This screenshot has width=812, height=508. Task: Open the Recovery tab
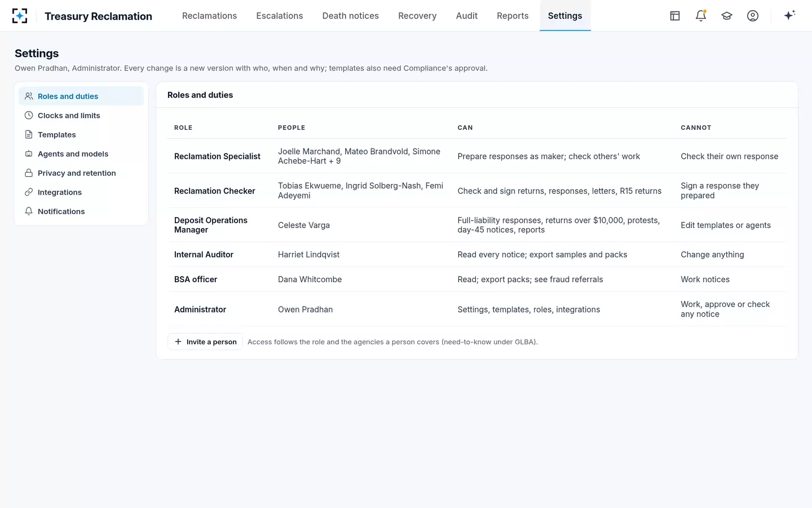tap(417, 16)
